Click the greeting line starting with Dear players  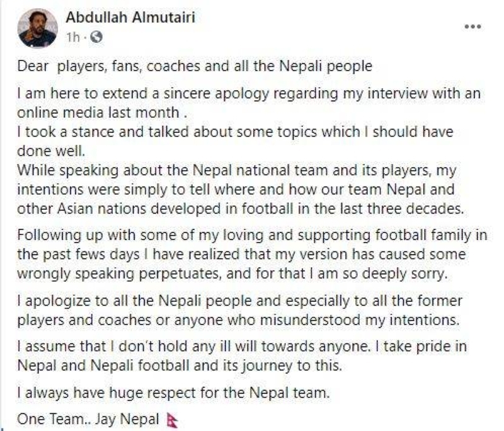195,66
